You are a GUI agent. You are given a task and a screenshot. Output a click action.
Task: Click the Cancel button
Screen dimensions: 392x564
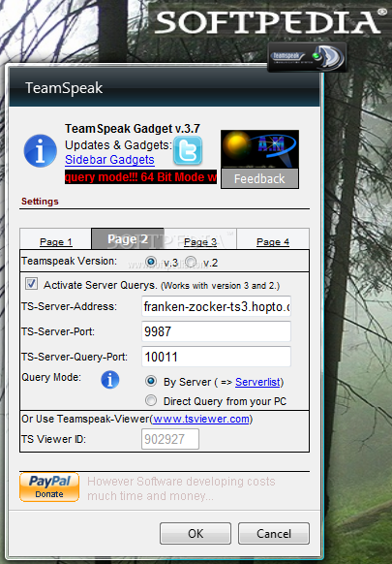[273, 533]
